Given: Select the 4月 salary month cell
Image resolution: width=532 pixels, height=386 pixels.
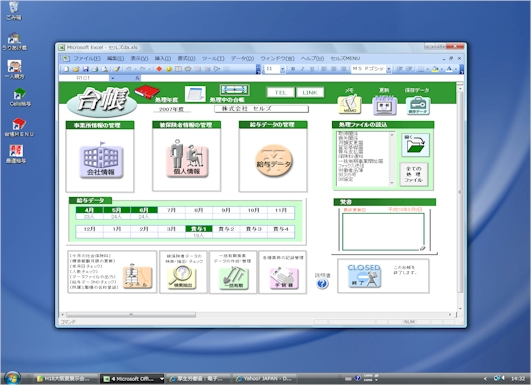Looking at the screenshot, I should click(89, 210).
